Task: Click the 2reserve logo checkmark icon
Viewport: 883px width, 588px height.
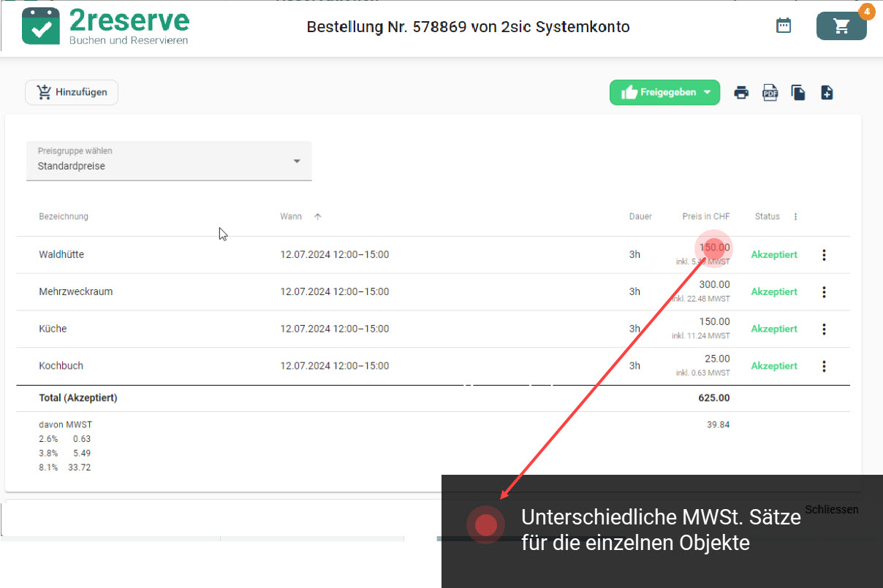Action: 39,25
